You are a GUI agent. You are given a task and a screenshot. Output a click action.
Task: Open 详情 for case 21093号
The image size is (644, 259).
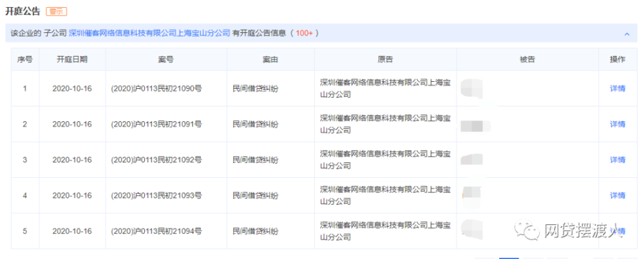[x=618, y=195]
